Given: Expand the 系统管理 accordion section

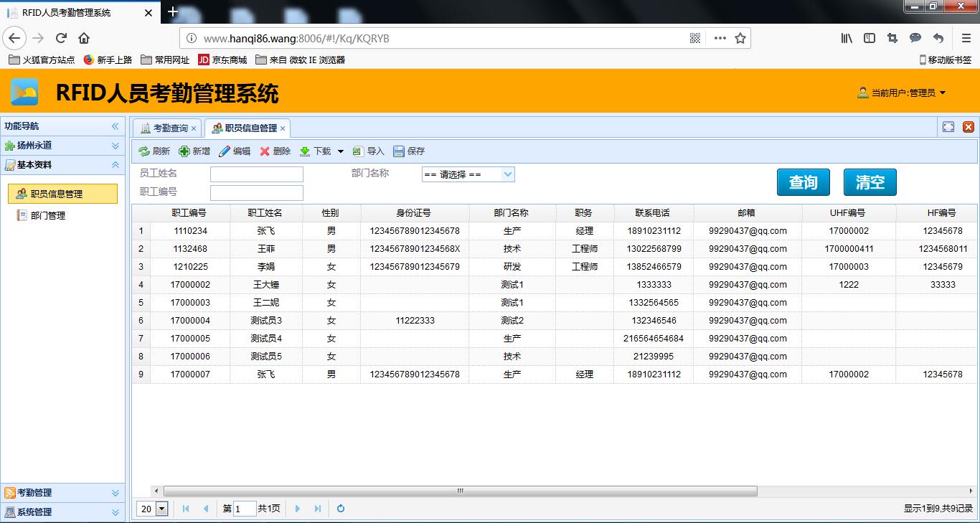Looking at the screenshot, I should tap(115, 512).
